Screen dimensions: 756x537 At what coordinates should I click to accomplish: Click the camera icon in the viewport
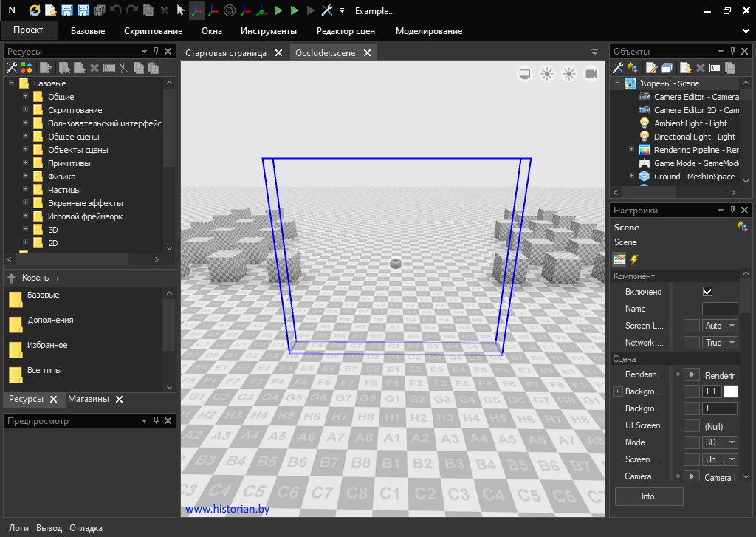pos(591,74)
